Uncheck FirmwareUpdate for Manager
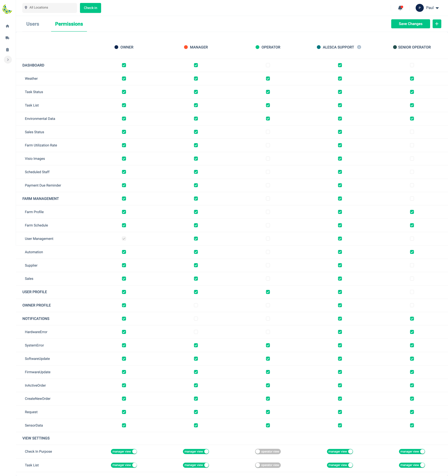The width and height of the screenshot is (448, 476). (196, 372)
